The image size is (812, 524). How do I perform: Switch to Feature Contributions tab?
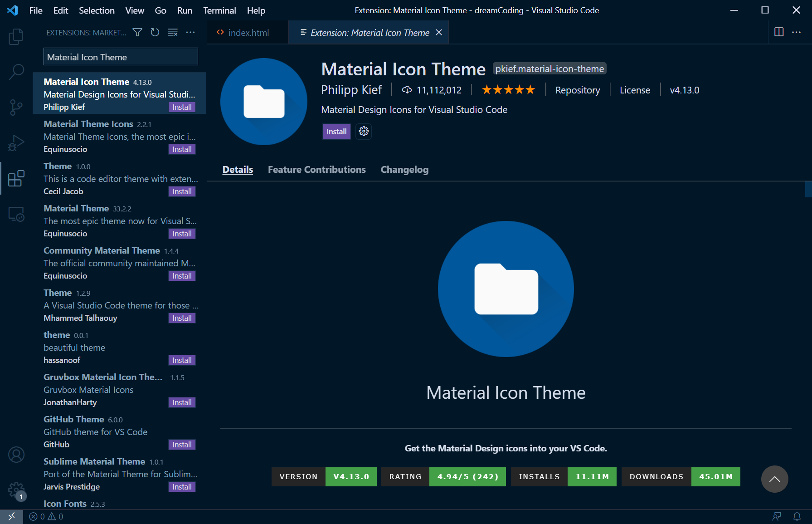pyautogui.click(x=316, y=169)
